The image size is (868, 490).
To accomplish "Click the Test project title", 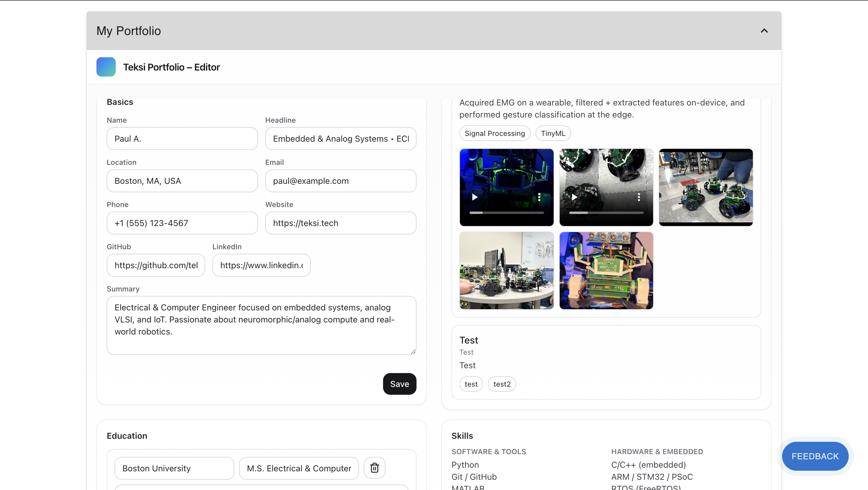I will (469, 340).
